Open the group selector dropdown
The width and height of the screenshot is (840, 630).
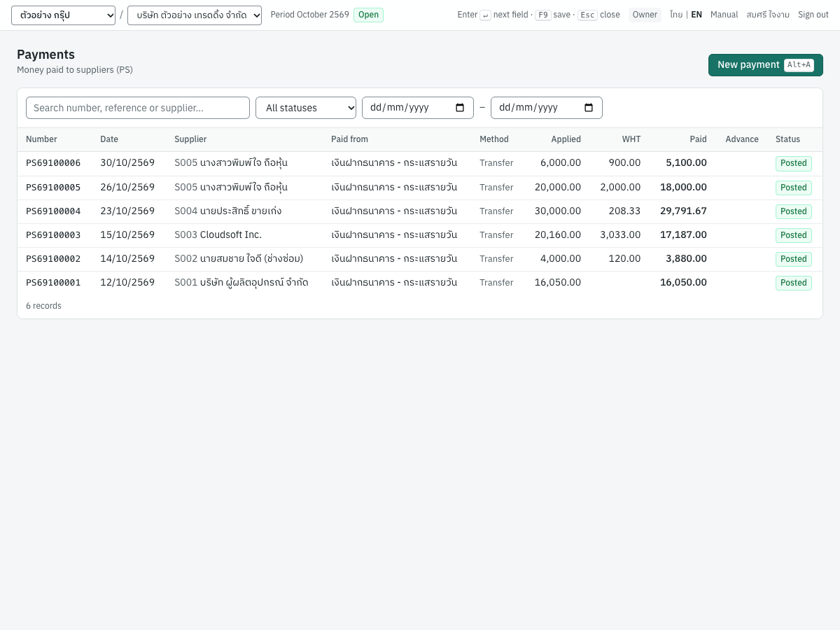63,15
